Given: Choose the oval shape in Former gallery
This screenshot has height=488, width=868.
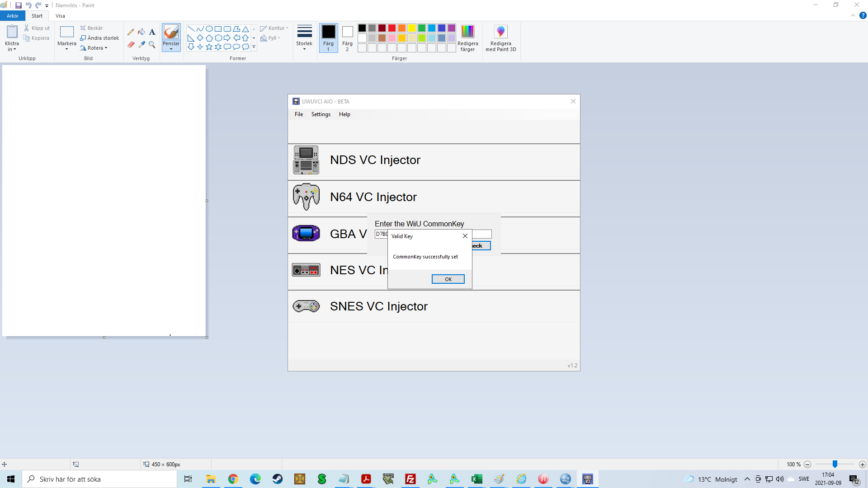Looking at the screenshot, I should pyautogui.click(x=209, y=29).
